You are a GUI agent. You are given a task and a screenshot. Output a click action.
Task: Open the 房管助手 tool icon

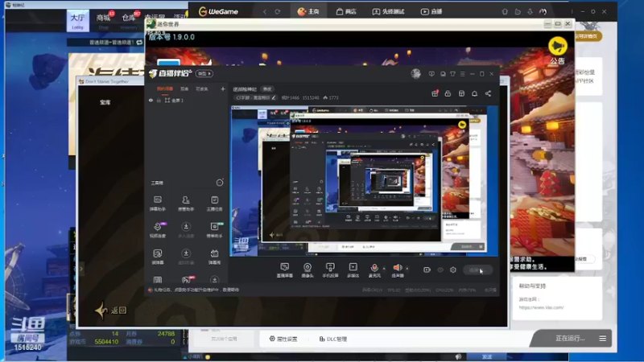click(186, 204)
